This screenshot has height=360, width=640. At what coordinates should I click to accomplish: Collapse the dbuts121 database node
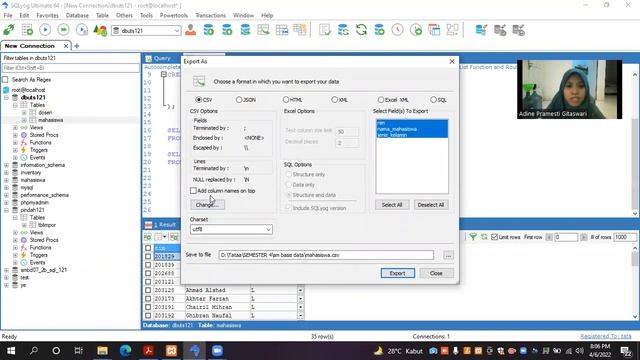[x=7, y=98]
